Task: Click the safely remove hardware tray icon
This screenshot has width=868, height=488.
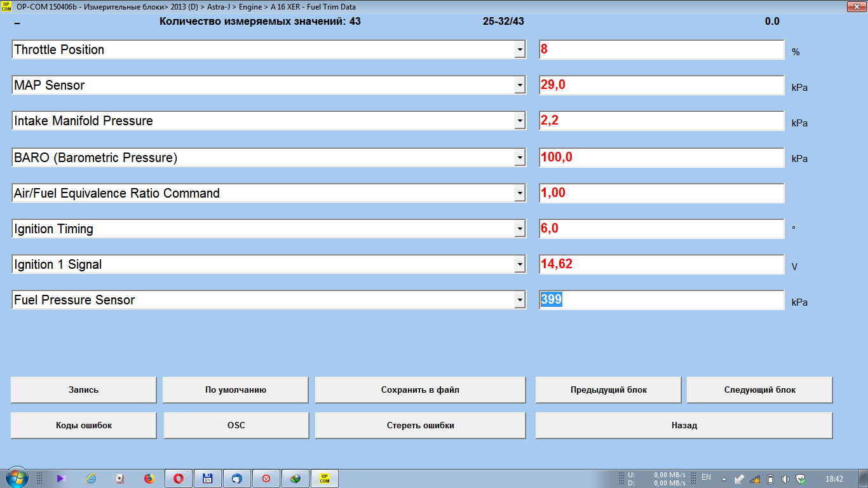Action: coord(740,478)
